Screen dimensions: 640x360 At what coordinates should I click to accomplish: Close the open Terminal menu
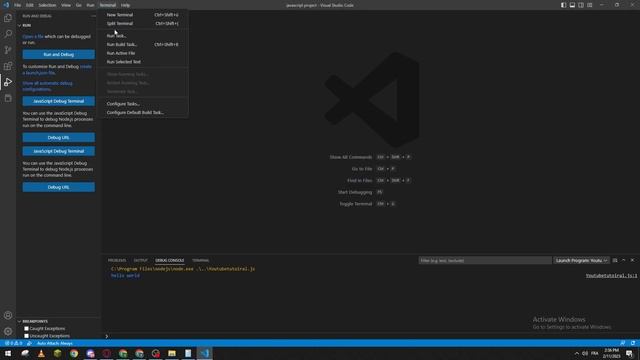108,5
